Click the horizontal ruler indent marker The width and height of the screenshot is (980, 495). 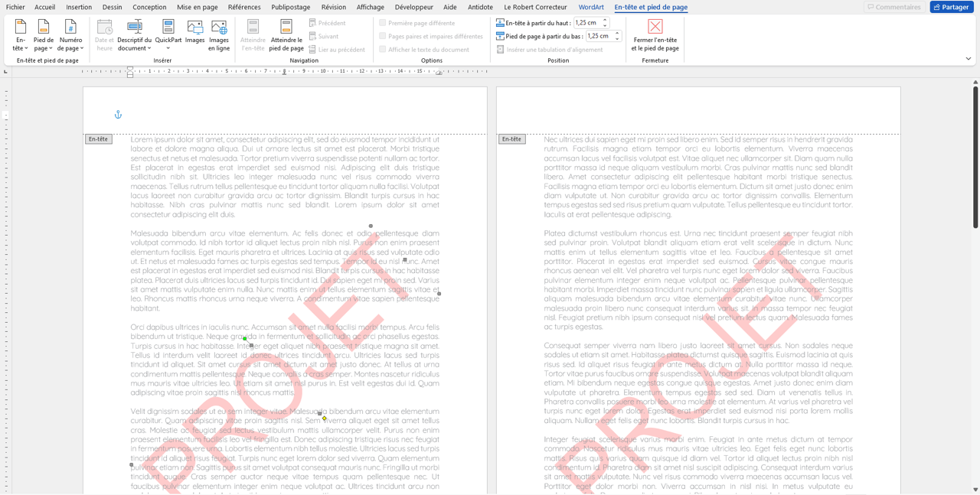pyautogui.click(x=130, y=72)
